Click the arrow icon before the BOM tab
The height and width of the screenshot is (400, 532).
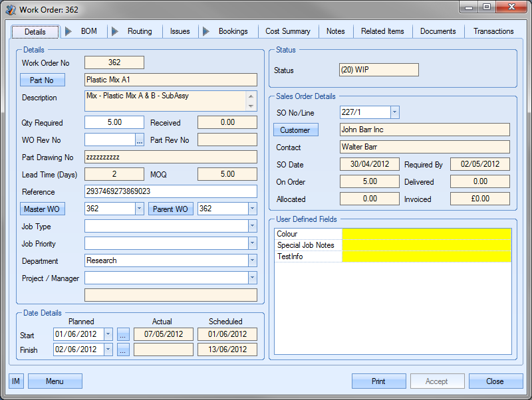coord(68,31)
